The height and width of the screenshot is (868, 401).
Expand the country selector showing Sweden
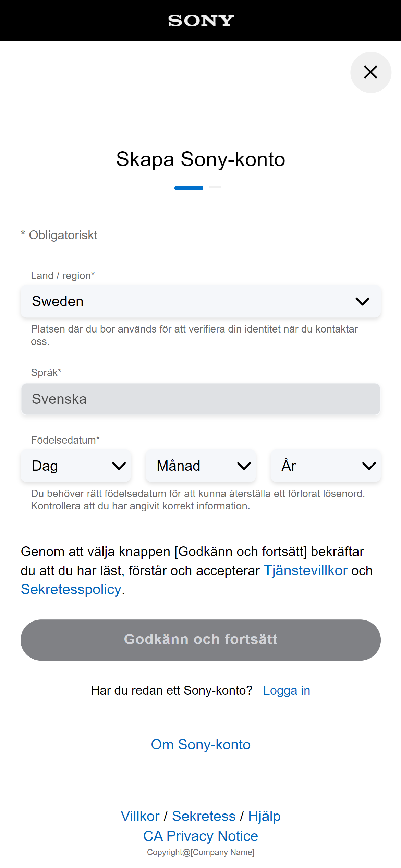point(201,301)
